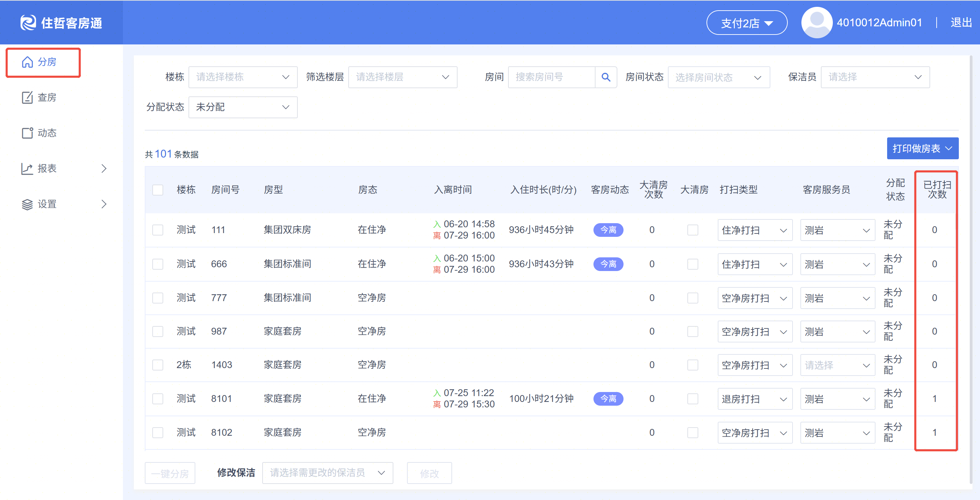Open the 房间状态 dropdown
Image resolution: width=980 pixels, height=500 pixels.
pyautogui.click(x=719, y=77)
